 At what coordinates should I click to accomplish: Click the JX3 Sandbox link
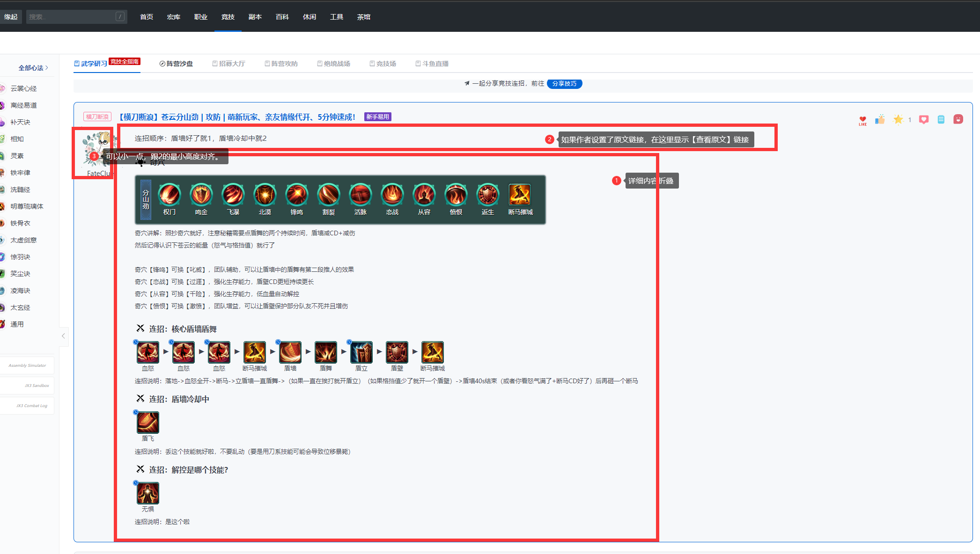click(37, 385)
